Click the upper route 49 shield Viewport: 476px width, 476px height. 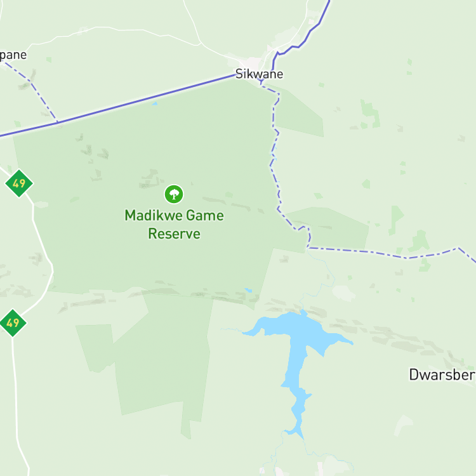pos(19,183)
